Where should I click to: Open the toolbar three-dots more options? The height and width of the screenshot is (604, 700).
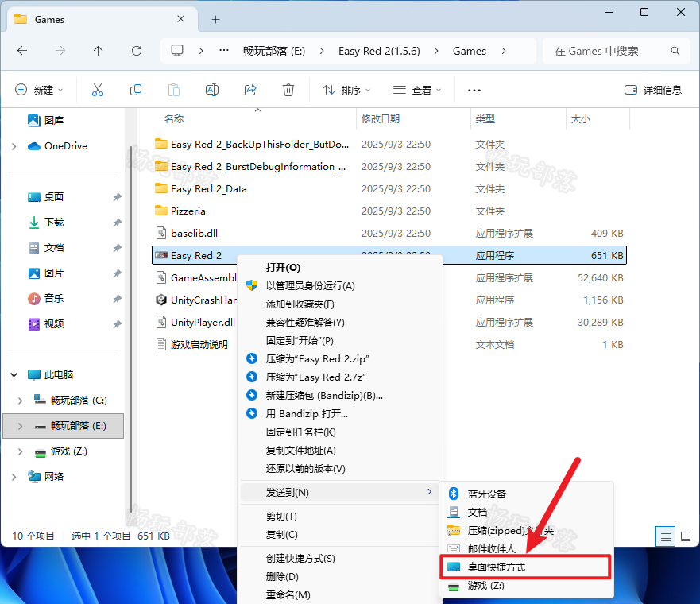click(x=474, y=90)
